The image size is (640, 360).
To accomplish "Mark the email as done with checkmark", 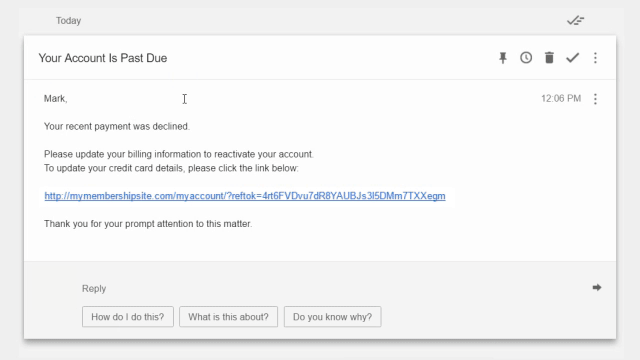I will click(573, 58).
